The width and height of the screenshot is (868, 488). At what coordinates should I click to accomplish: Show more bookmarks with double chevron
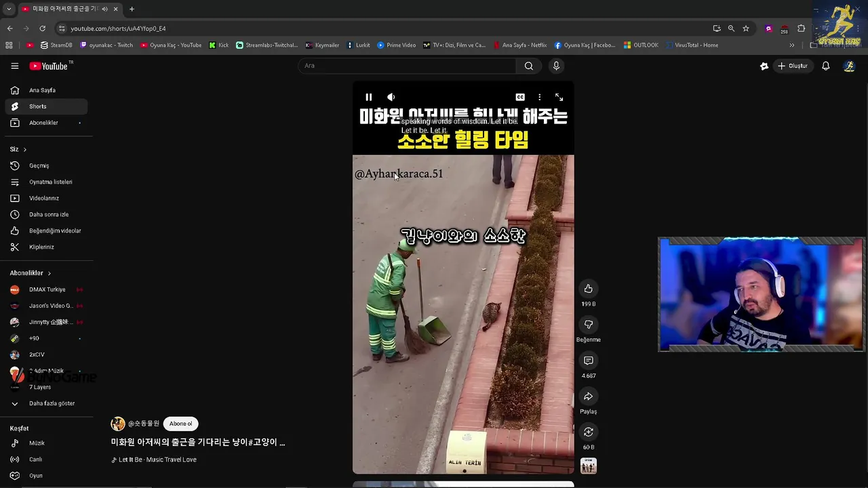tap(791, 45)
